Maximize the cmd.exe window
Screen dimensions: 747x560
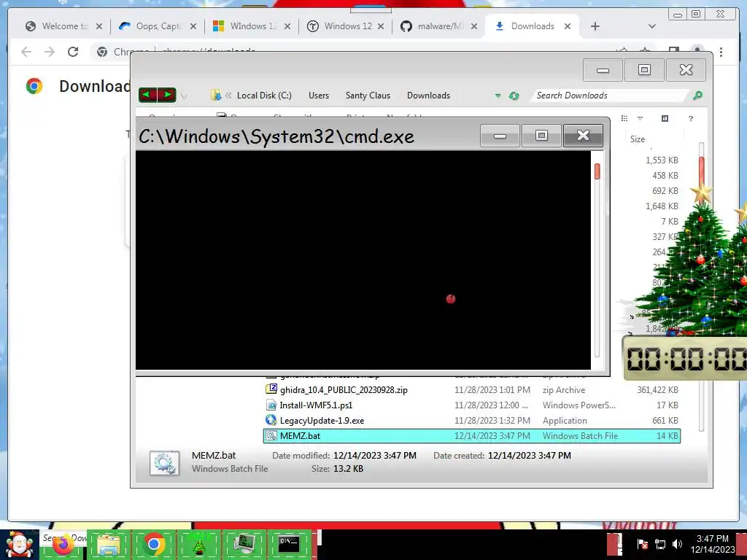coord(541,136)
